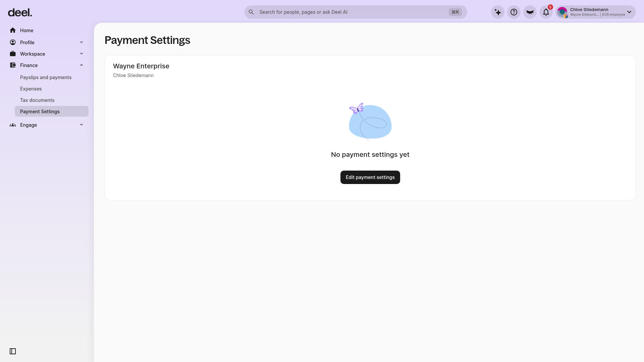
Task: Collapse the sidebar panel icon
Action: 13,351
